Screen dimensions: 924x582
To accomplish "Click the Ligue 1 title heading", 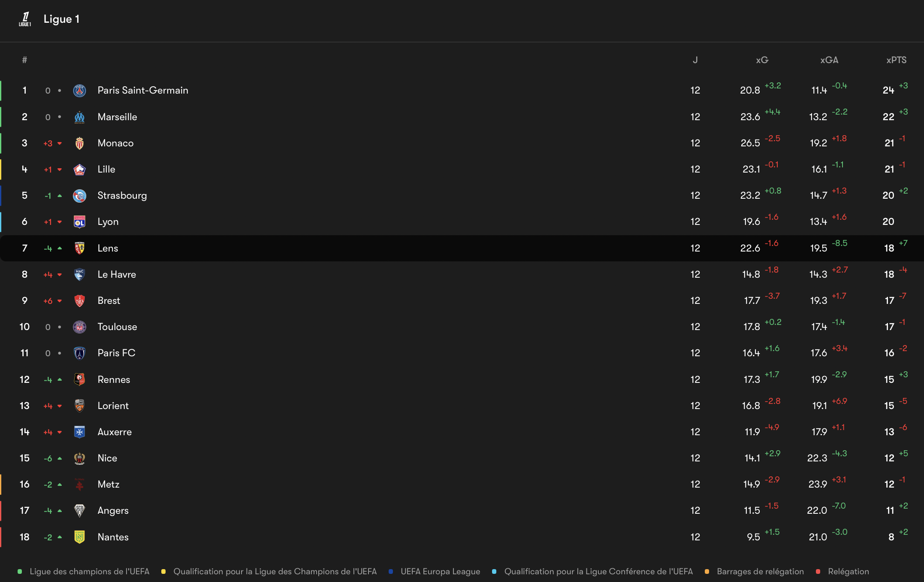I will tap(61, 19).
